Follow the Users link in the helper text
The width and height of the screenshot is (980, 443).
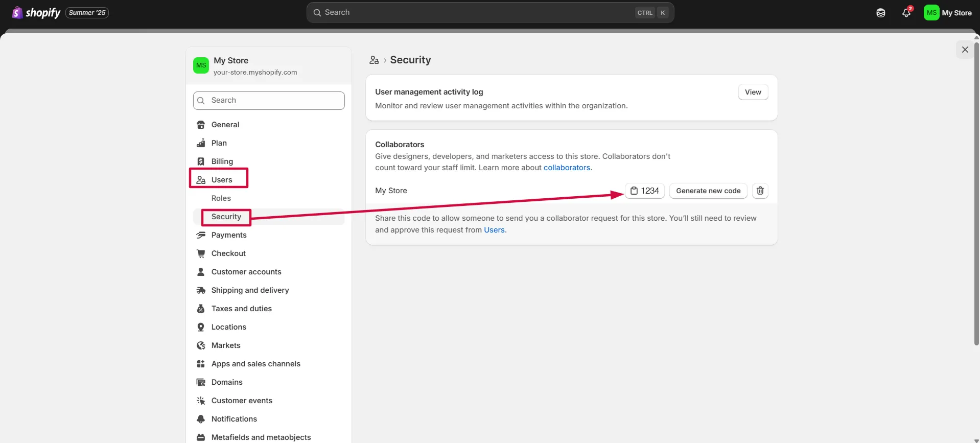[x=494, y=230]
